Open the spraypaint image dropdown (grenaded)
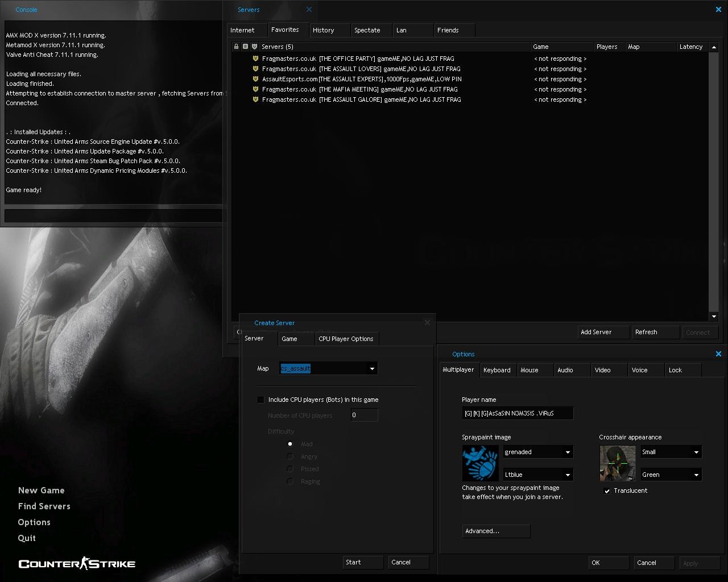The image size is (728, 582). 538,452
